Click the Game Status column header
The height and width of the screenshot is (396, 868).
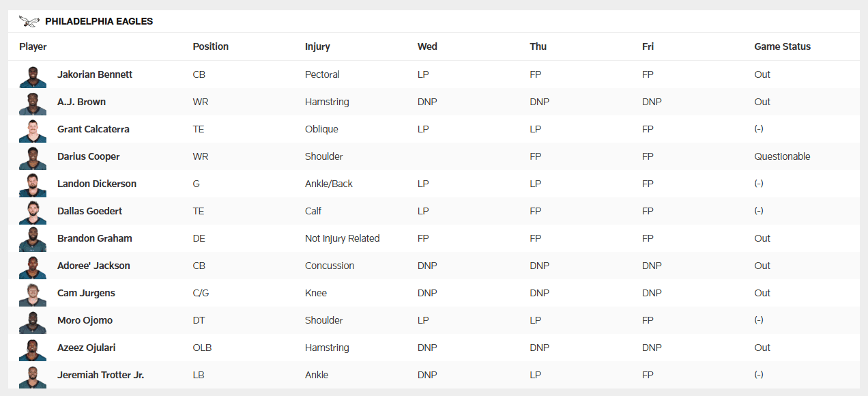coord(782,46)
